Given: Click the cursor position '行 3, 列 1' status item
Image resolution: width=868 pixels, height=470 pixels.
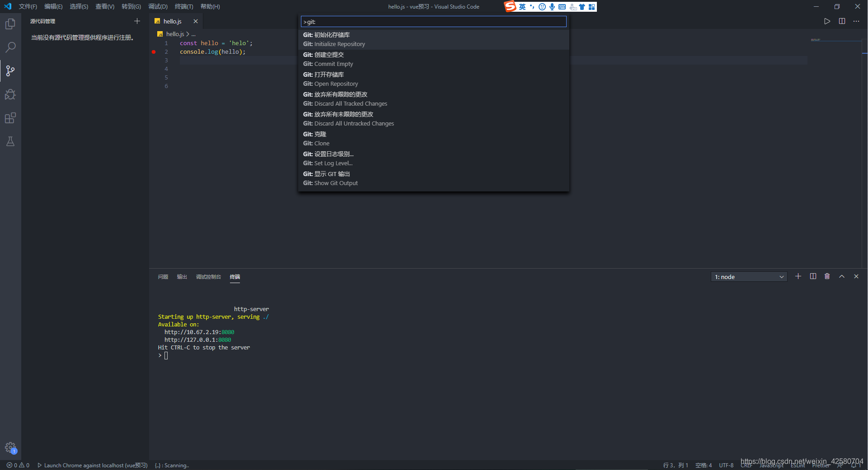Looking at the screenshot, I should pos(676,465).
